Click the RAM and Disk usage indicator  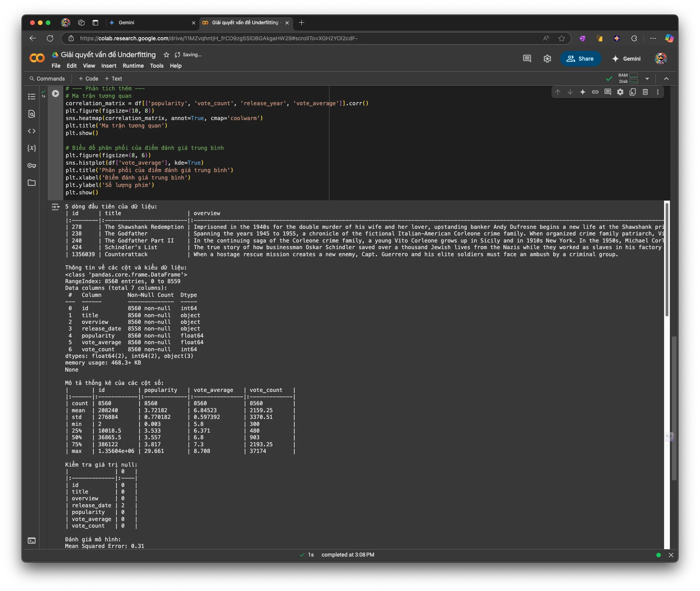tap(628, 79)
